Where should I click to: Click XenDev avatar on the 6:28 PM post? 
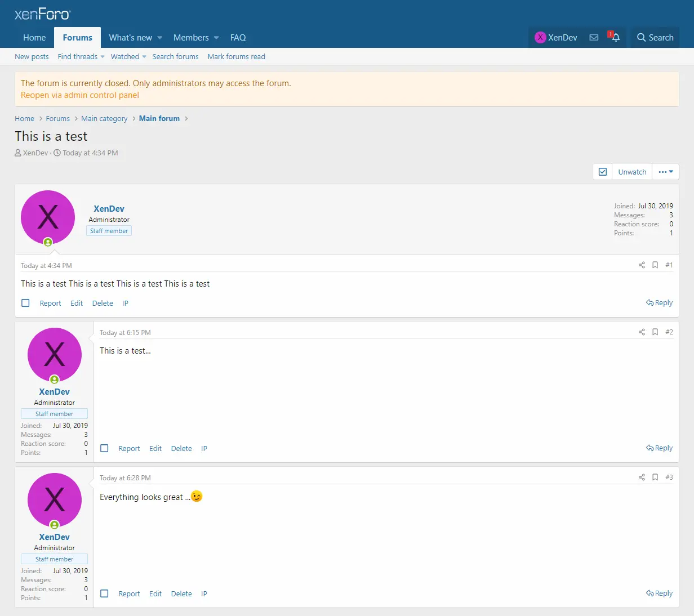coord(55,500)
